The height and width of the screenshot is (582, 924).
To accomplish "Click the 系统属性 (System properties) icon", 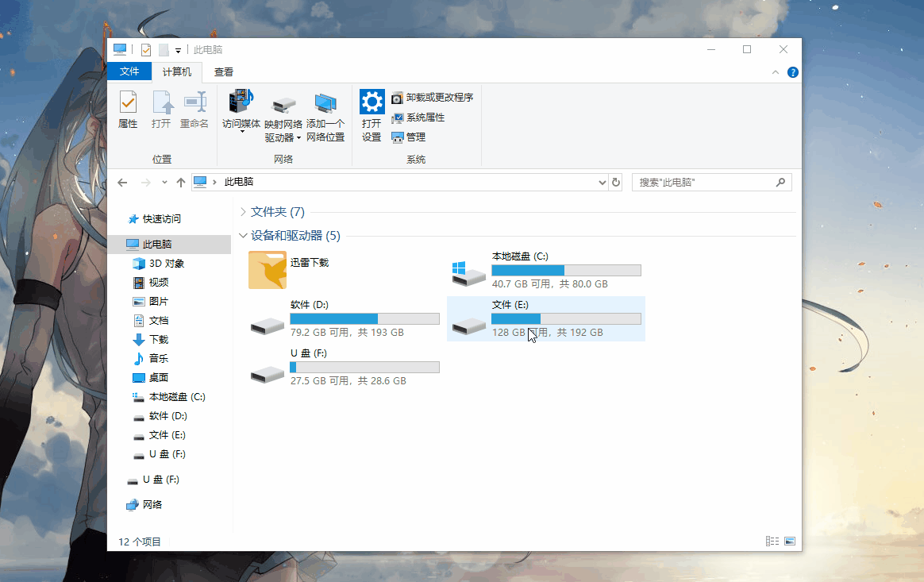I will pos(419,117).
